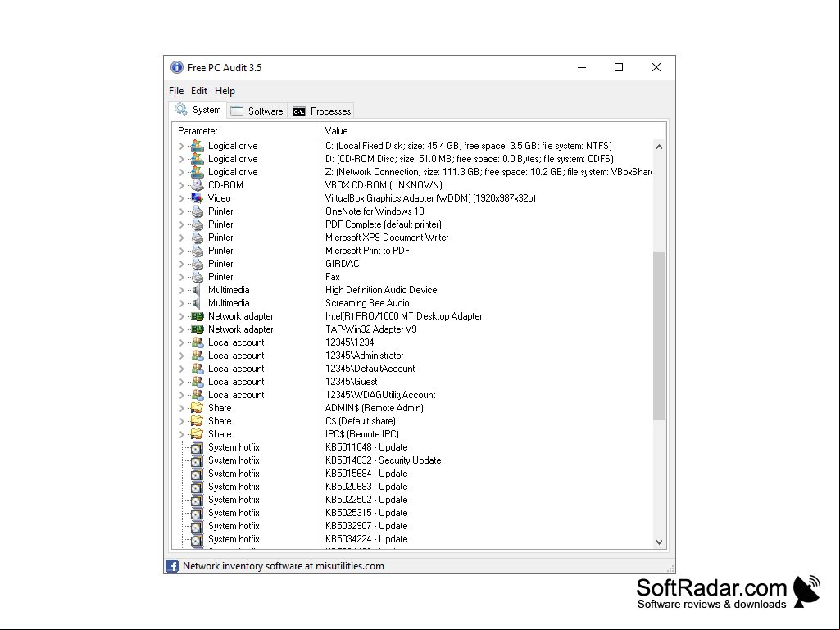840x630 pixels.
Task: Open the File menu
Action: click(176, 91)
